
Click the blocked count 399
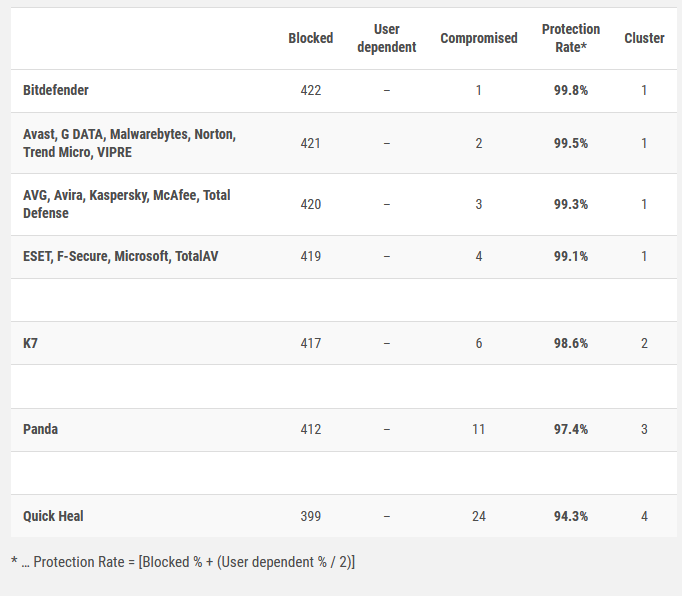pyautogui.click(x=311, y=516)
